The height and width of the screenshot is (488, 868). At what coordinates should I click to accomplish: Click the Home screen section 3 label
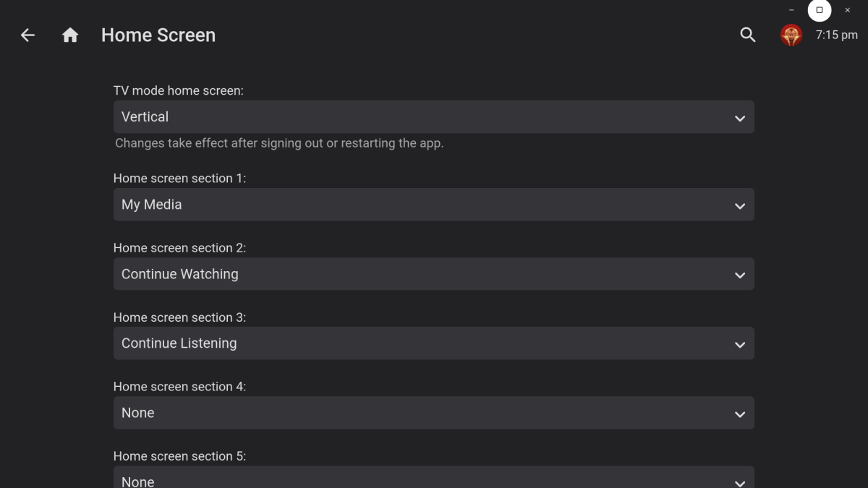179,317
